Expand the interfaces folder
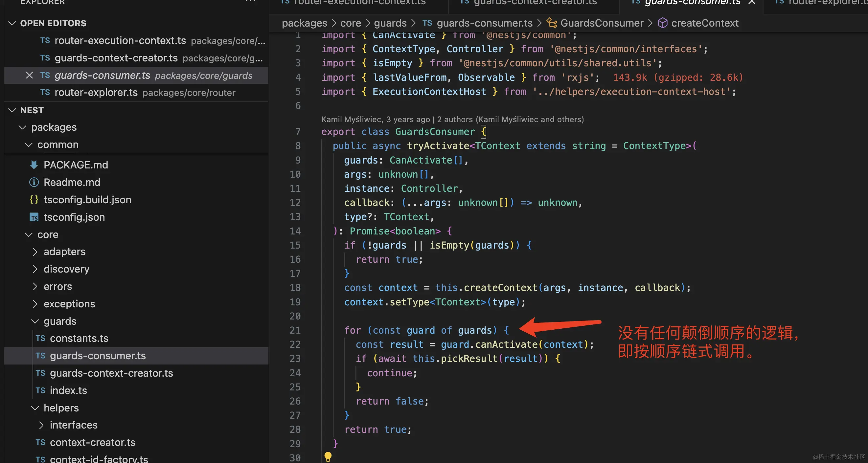This screenshot has height=463, width=868. (x=41, y=425)
